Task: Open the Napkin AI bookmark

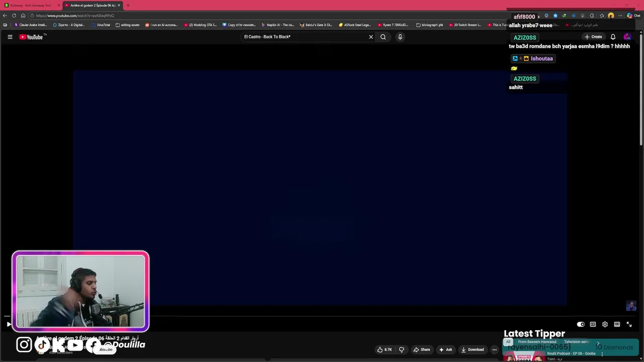Action: (278, 25)
